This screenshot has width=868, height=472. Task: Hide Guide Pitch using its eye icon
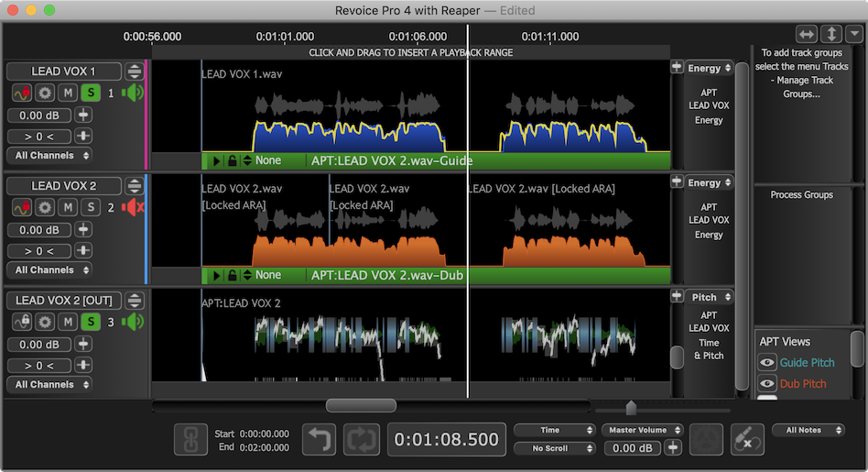coord(767,363)
